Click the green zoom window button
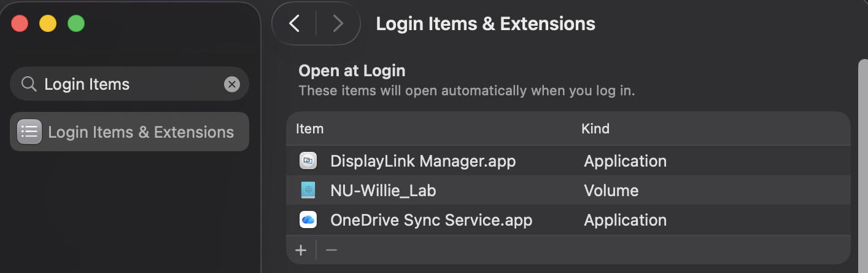Image resolution: width=868 pixels, height=273 pixels. click(x=76, y=24)
